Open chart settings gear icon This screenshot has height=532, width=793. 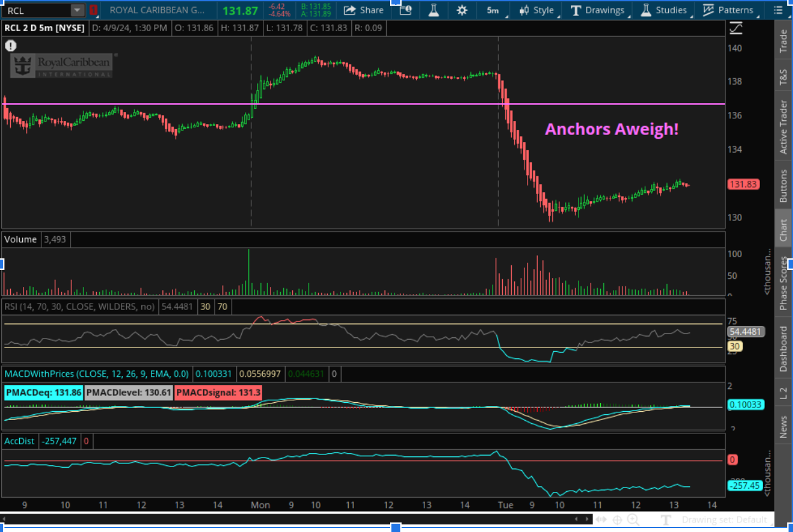(x=462, y=10)
